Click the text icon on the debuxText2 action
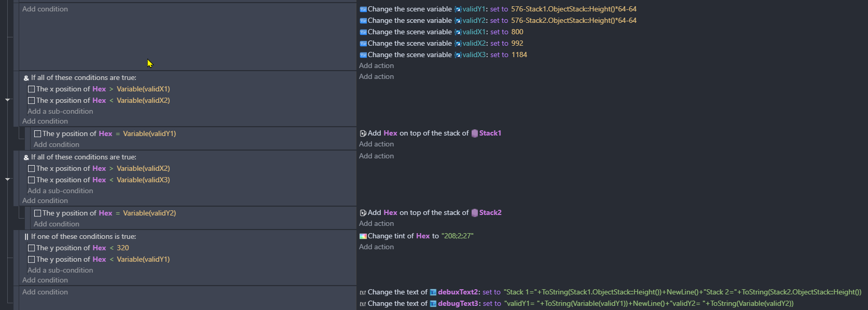Screen dimensions: 868x310 pyautogui.click(x=363, y=292)
